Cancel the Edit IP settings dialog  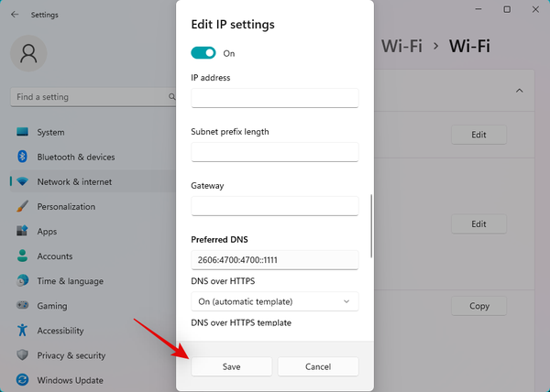318,366
